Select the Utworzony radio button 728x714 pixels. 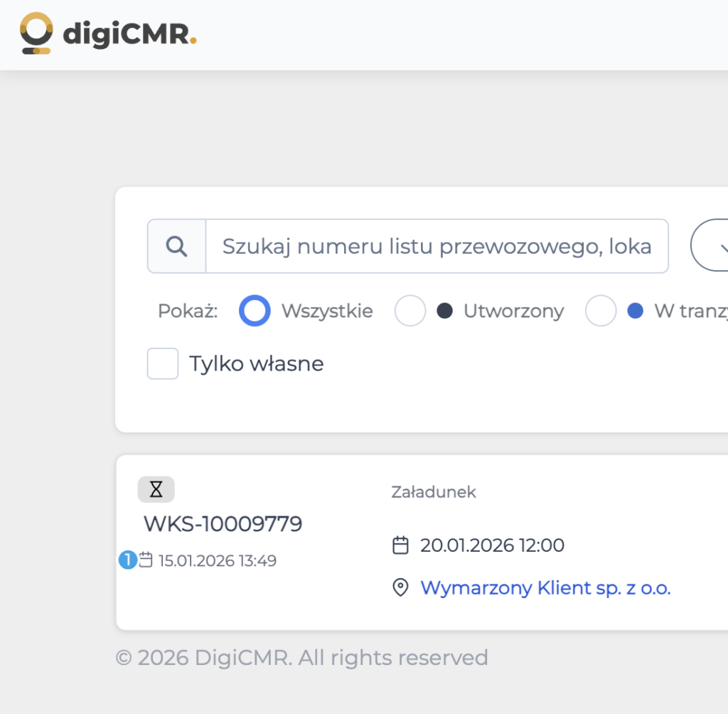(x=410, y=311)
